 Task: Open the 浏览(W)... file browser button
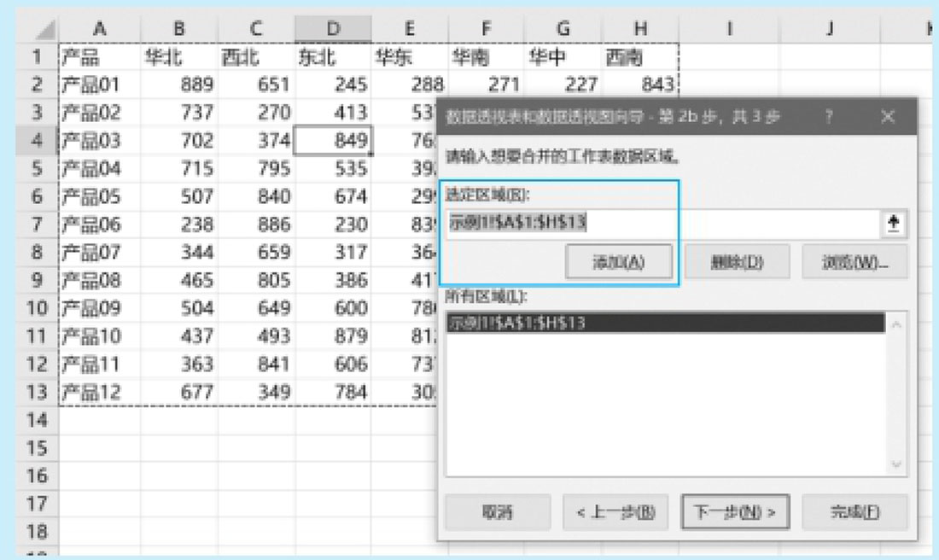click(854, 262)
